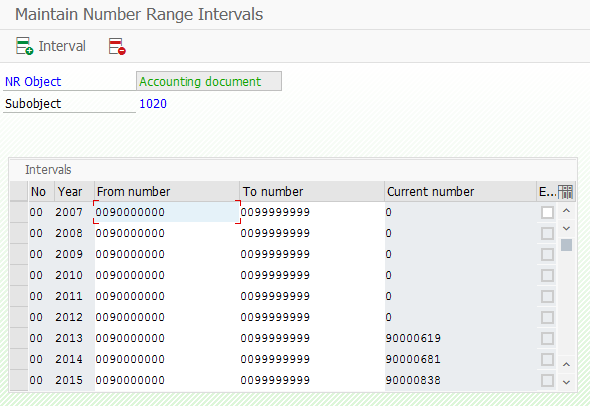The image size is (590, 406).
Task: Click the From number field for year 2014
Action: [x=167, y=359]
